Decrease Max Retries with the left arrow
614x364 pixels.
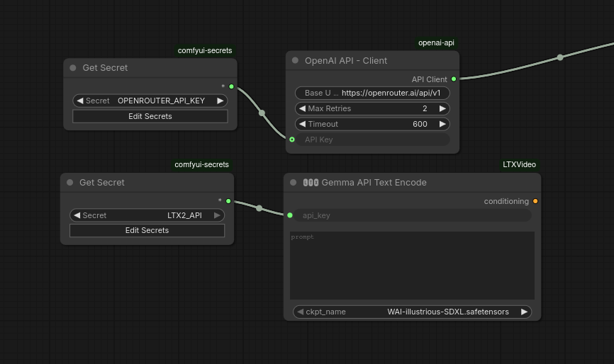(x=302, y=108)
